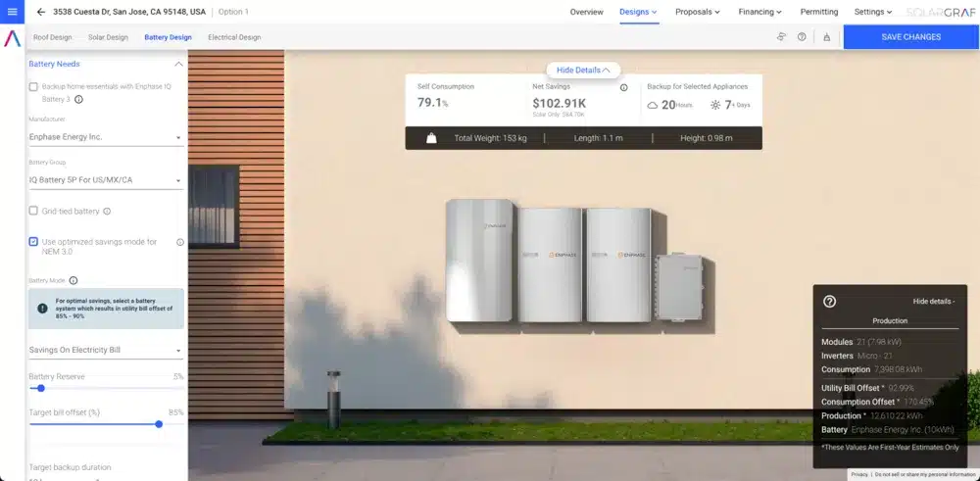Open the Battery Group dropdown

point(106,181)
